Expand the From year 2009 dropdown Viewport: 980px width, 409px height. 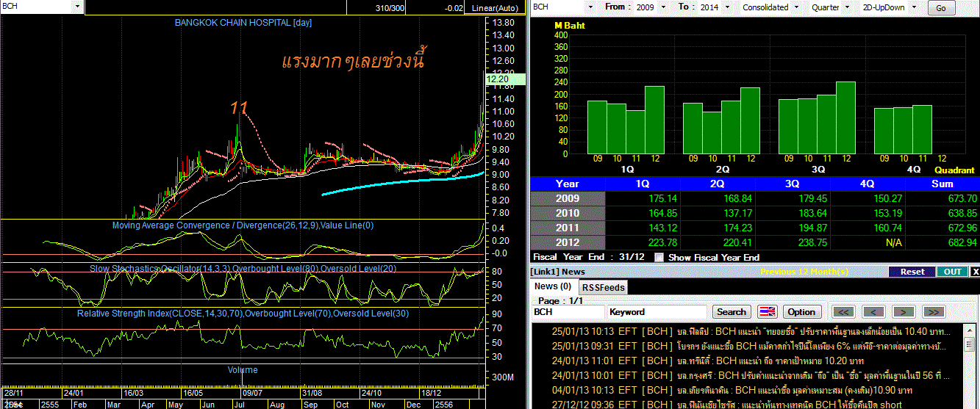click(x=663, y=7)
